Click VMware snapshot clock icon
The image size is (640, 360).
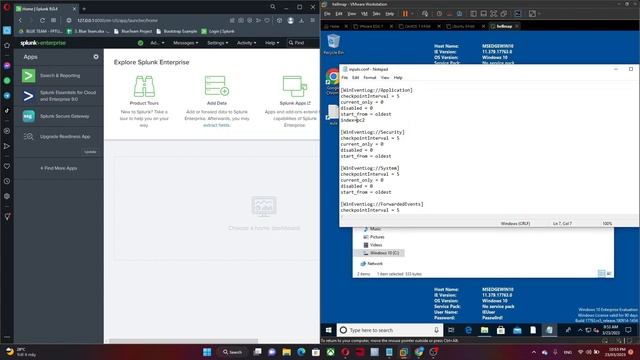click(x=439, y=13)
